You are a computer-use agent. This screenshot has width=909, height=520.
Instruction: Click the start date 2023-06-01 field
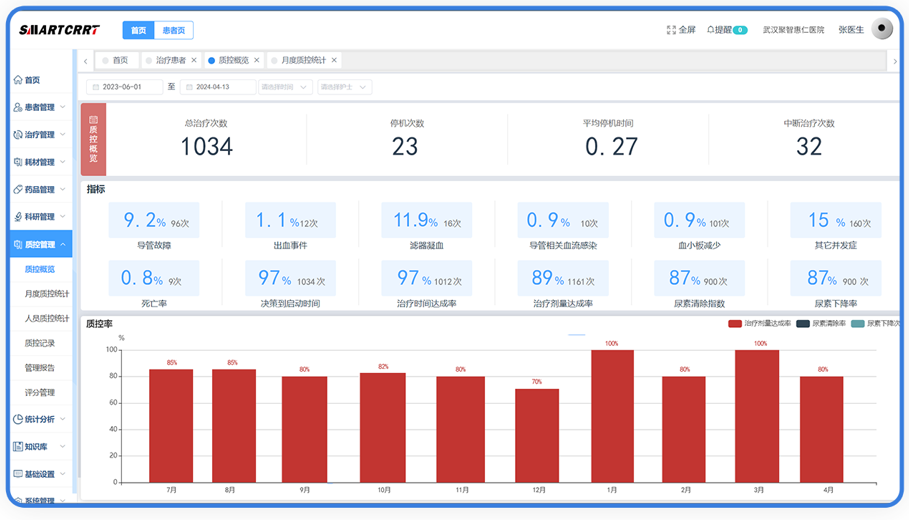(x=124, y=87)
